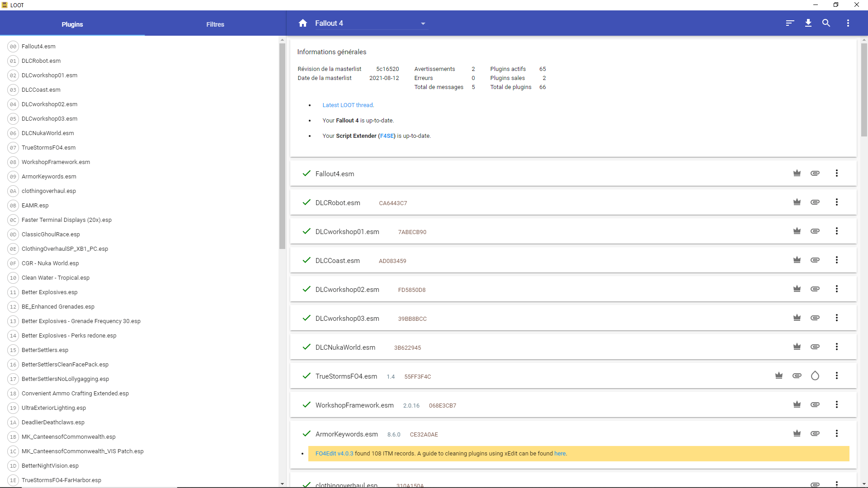Select Convenient Ammo Crafting Extended.esp in sidebar

click(x=140, y=394)
